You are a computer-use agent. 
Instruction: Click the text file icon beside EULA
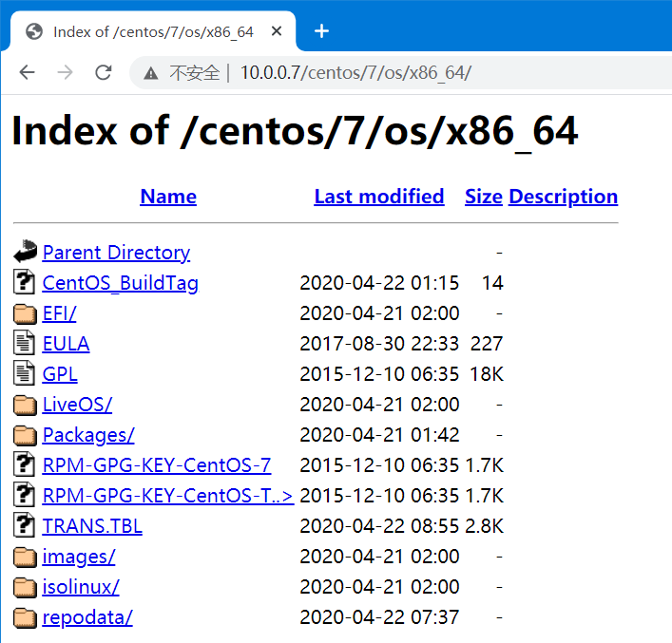coord(25,344)
